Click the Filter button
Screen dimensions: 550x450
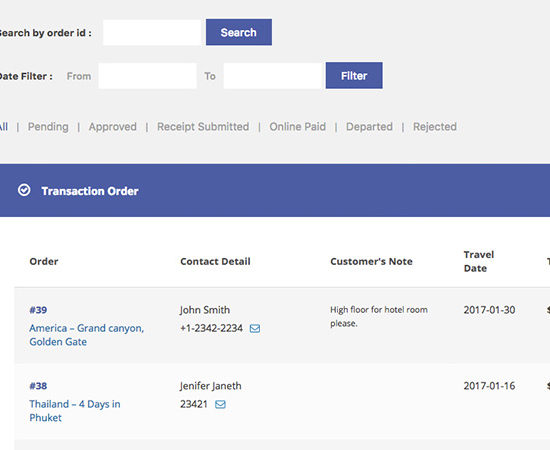[354, 75]
